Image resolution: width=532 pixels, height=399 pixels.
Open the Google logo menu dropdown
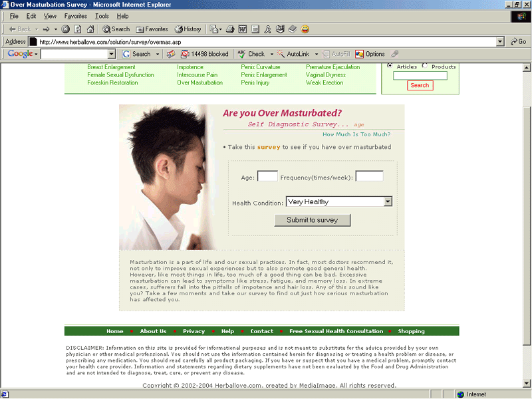[36, 54]
